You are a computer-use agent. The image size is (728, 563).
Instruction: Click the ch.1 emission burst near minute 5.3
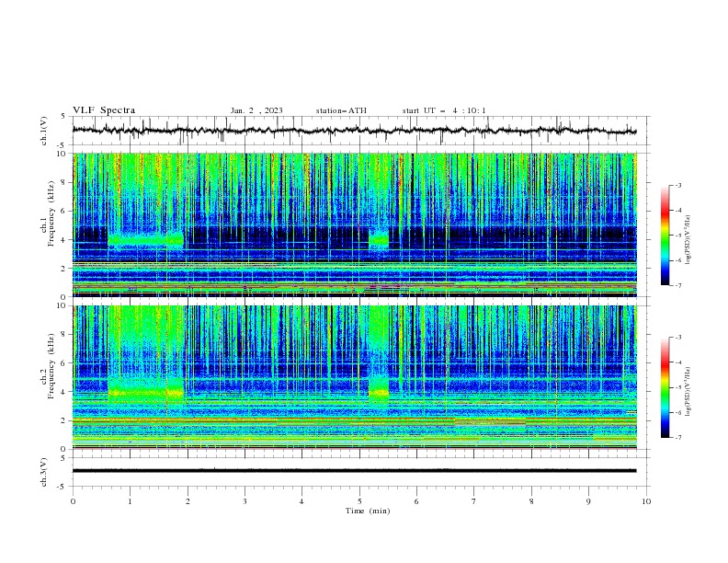pyautogui.click(x=379, y=241)
